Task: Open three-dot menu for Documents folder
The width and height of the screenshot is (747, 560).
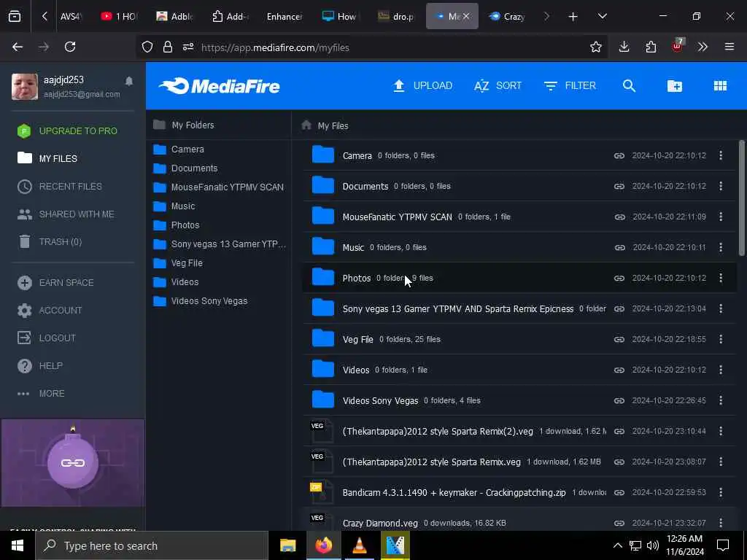Action: [x=720, y=186]
